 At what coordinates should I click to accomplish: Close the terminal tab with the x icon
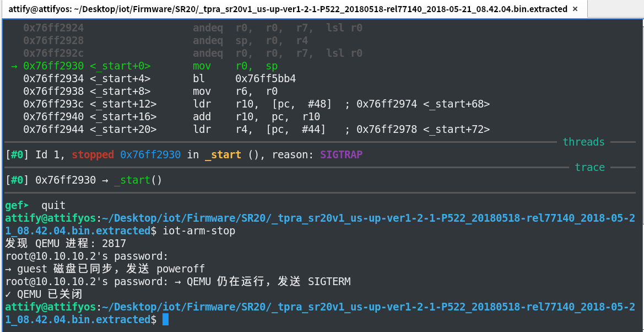point(575,9)
